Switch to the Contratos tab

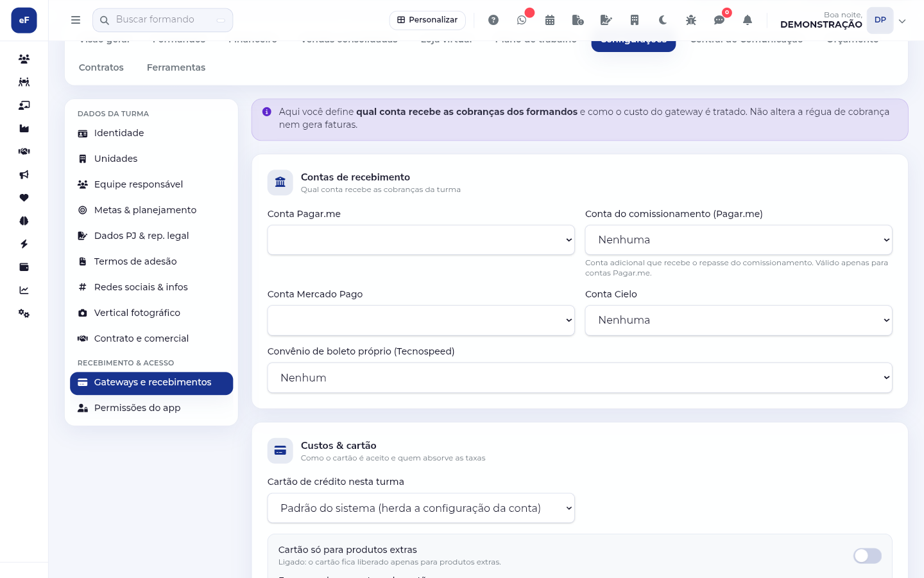pos(101,67)
